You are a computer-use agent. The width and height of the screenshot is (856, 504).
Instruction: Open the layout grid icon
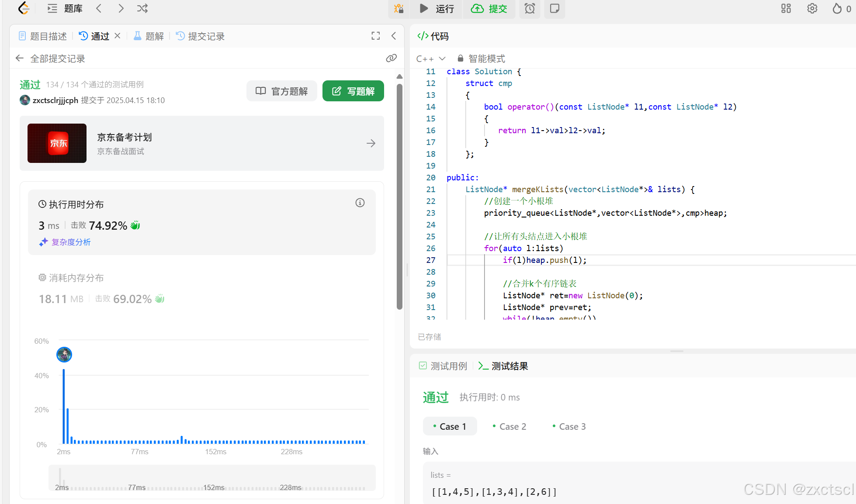click(x=786, y=8)
